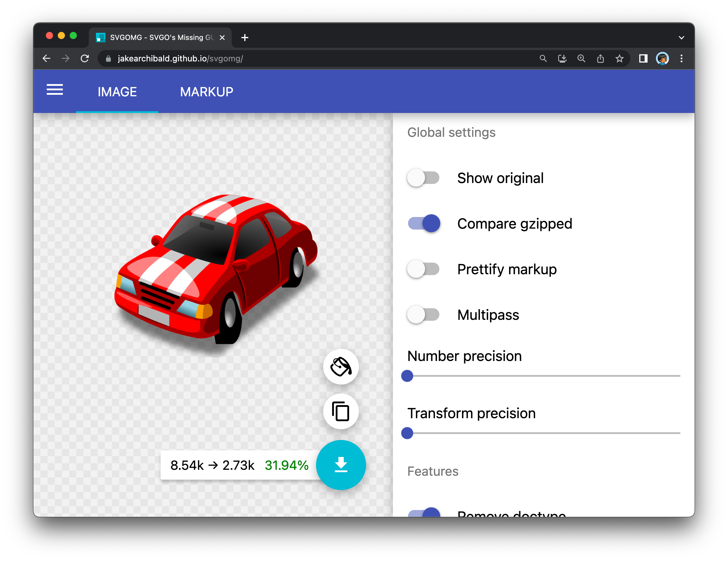This screenshot has height=561, width=728.
Task: Reload the page
Action: (85, 59)
